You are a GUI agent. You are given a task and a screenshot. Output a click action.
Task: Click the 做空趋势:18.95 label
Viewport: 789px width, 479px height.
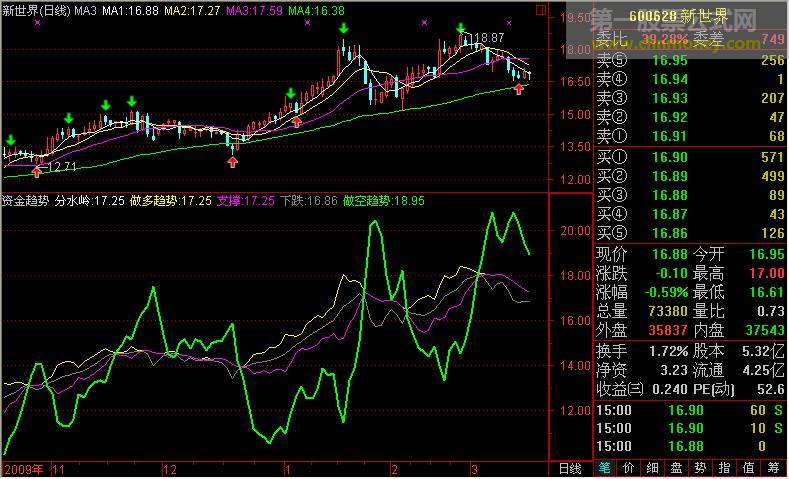pos(384,201)
